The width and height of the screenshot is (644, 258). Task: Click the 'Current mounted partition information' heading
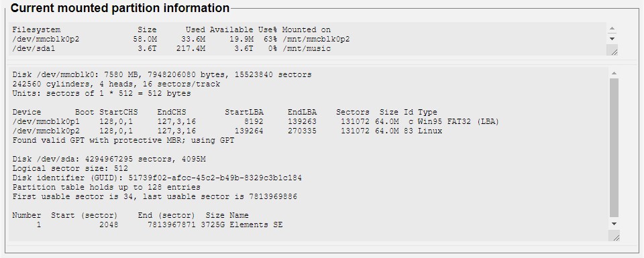[x=120, y=8]
